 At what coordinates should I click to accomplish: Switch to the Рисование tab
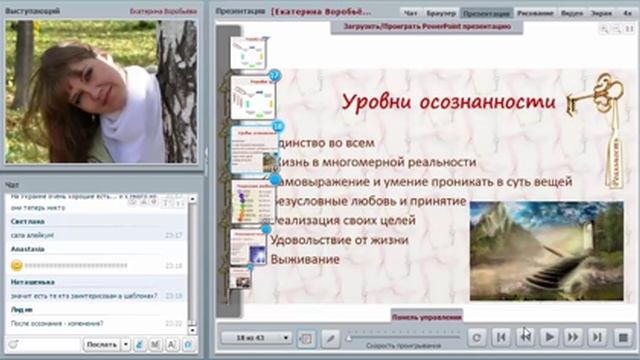pyautogui.click(x=535, y=13)
